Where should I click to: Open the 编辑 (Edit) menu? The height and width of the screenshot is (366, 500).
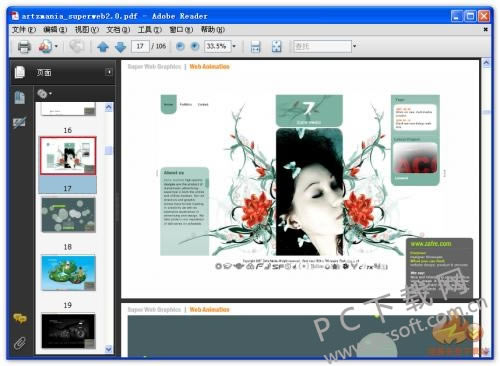click(55, 30)
